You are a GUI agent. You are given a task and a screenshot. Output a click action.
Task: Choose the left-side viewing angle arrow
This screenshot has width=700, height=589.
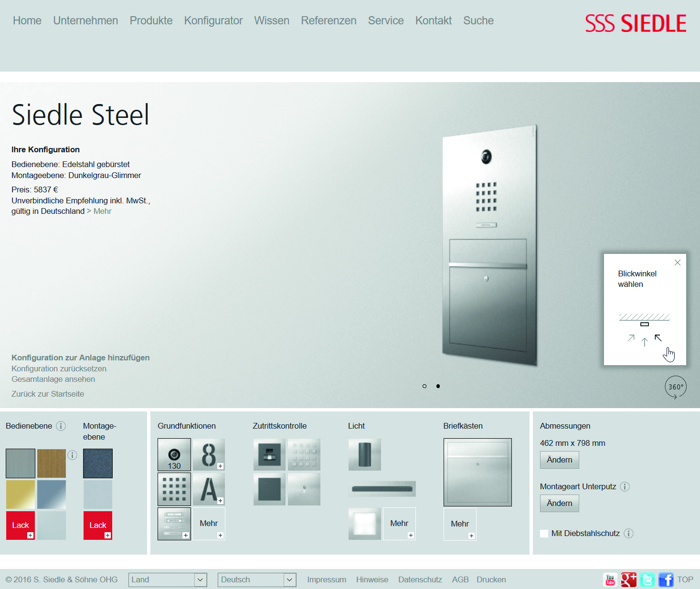click(631, 338)
